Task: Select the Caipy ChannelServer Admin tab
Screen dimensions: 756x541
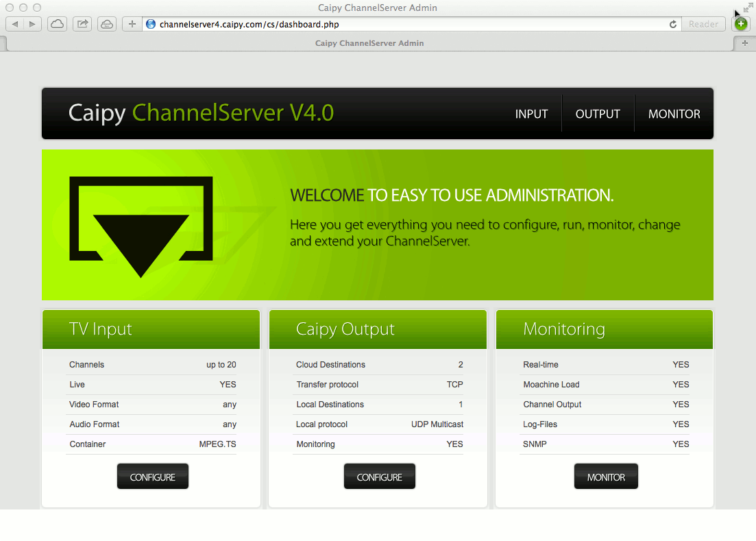Action: click(x=369, y=43)
